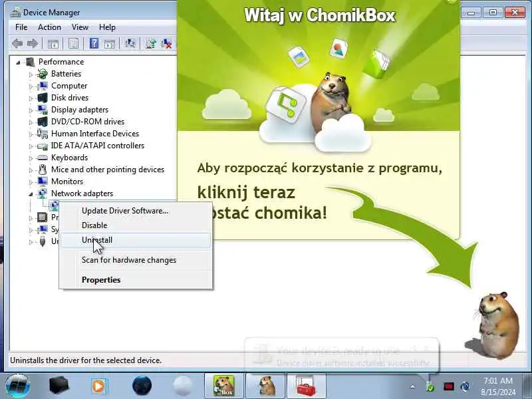Click the network status system tray icon

click(x=465, y=386)
